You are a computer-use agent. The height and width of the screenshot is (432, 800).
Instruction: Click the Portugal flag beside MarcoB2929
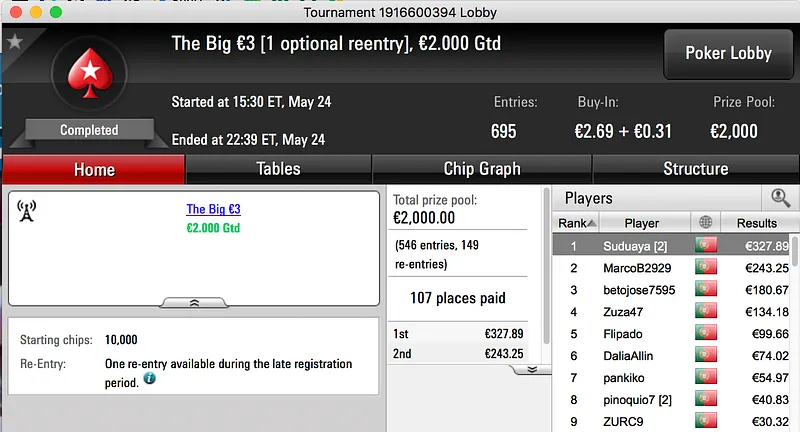pyautogui.click(x=707, y=268)
